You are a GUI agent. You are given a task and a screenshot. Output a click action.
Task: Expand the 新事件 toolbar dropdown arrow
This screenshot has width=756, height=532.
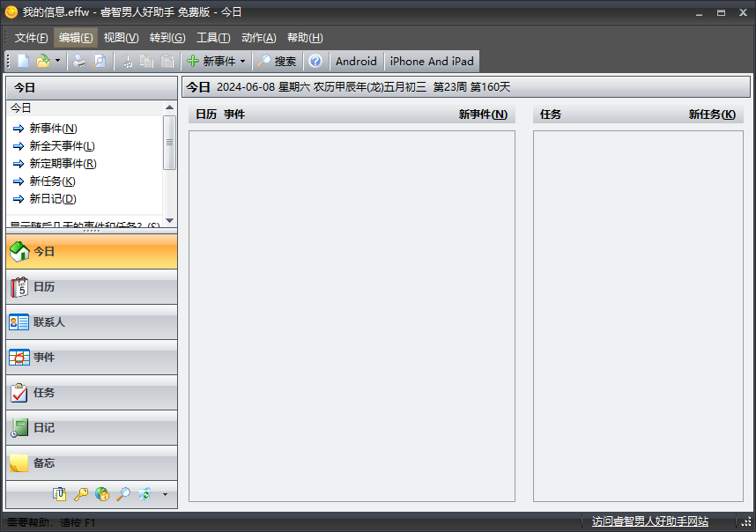[243, 61]
